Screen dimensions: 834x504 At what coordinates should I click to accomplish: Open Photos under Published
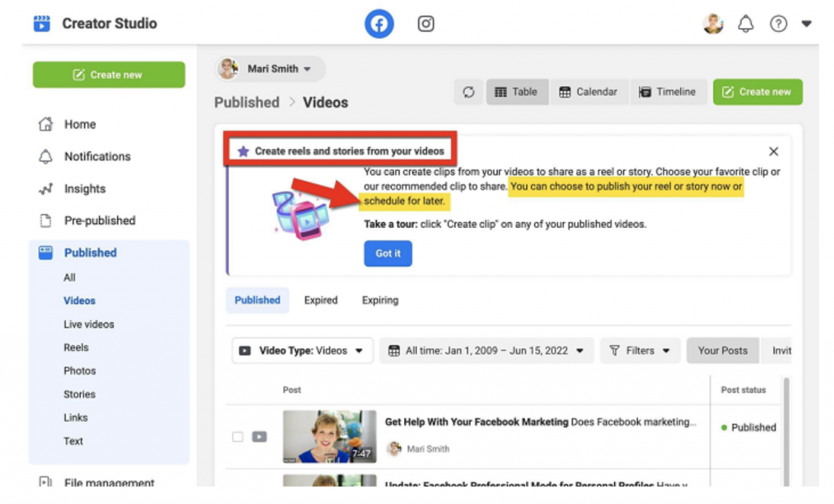[80, 371]
